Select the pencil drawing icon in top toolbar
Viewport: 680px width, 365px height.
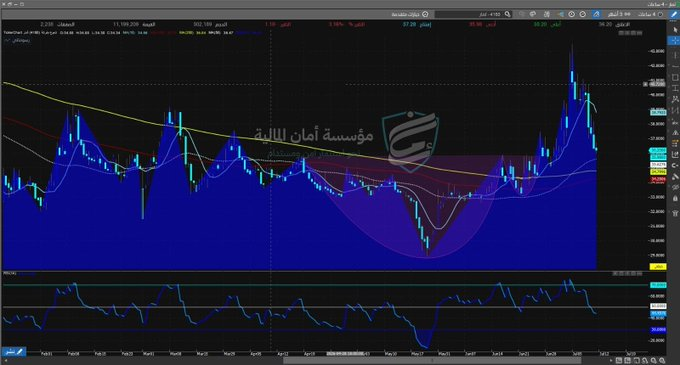click(674, 14)
